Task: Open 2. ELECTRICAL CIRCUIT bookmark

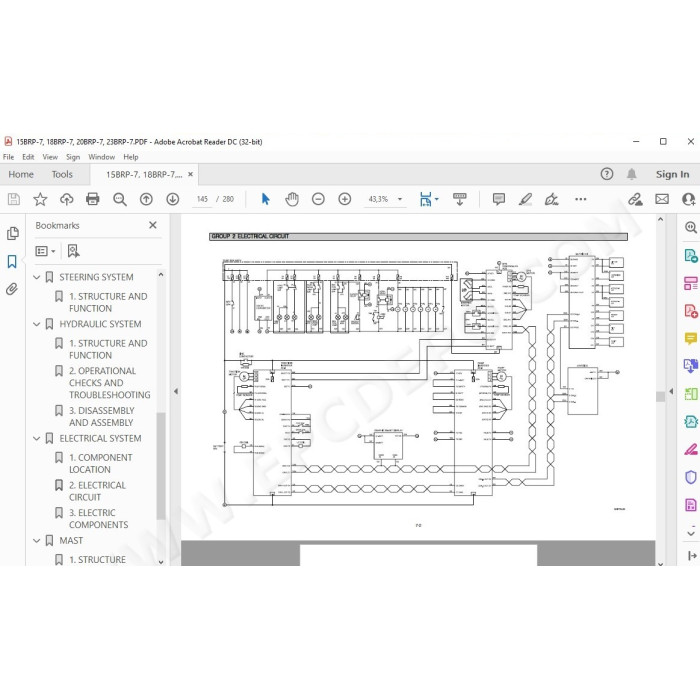Action: (97, 491)
